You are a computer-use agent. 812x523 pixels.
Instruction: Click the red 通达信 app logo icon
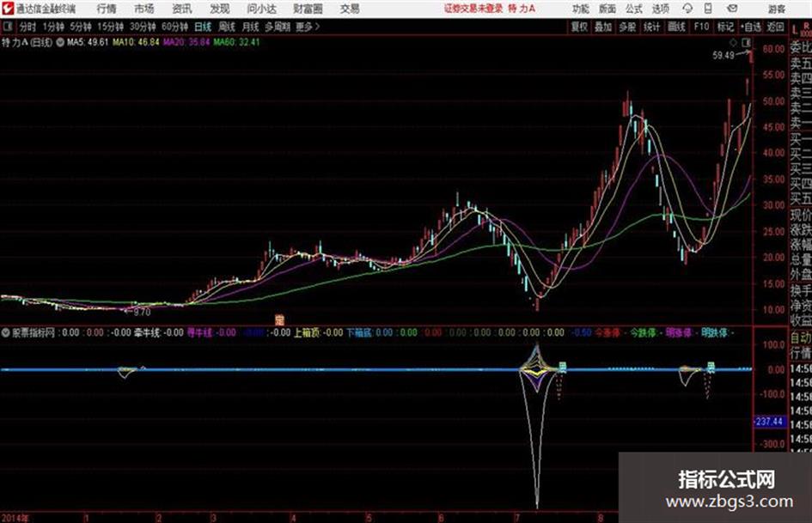coord(8,9)
